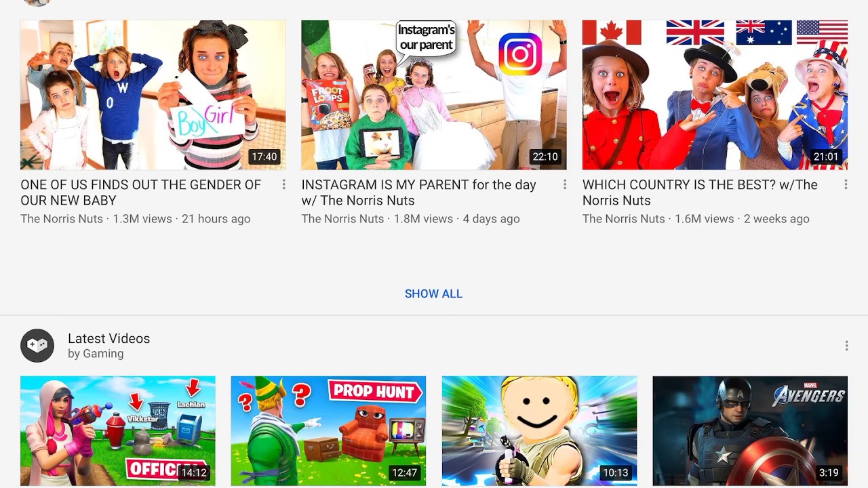Open 'ONE OF US FINDS OUT THE GENDER' title
Image resolution: width=868 pixels, height=488 pixels.
coord(140,192)
